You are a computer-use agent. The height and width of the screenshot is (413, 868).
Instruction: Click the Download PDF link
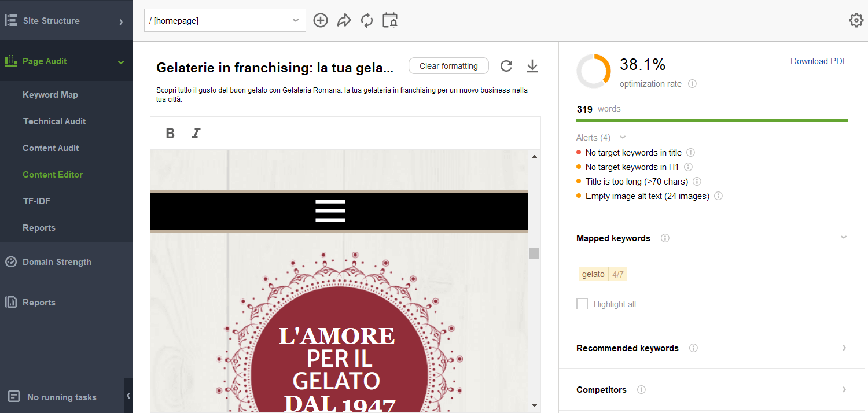tap(819, 61)
